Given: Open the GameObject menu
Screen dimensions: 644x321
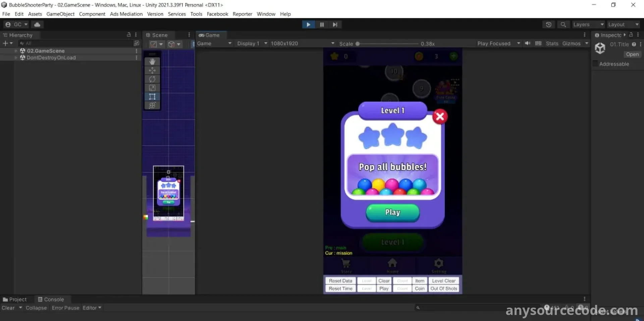Looking at the screenshot, I should [x=60, y=14].
